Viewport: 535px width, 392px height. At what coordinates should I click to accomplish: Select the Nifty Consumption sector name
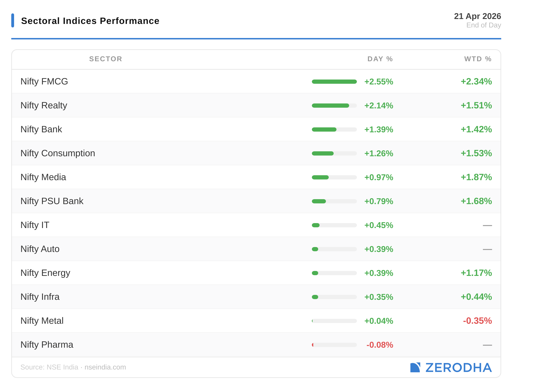[x=58, y=153]
